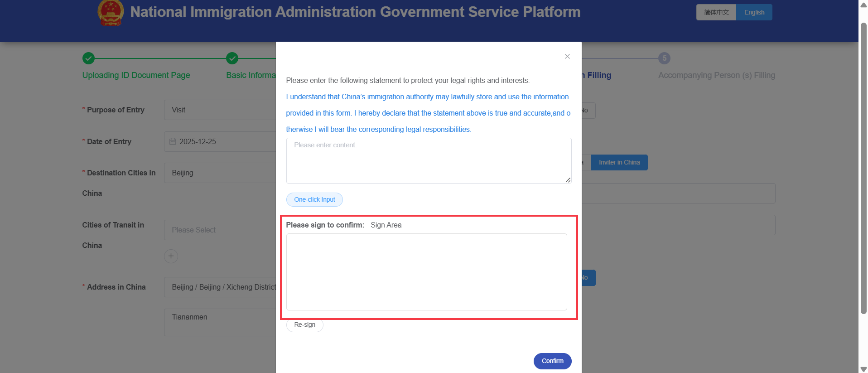Click the plus icon to add transit city

(x=171, y=256)
